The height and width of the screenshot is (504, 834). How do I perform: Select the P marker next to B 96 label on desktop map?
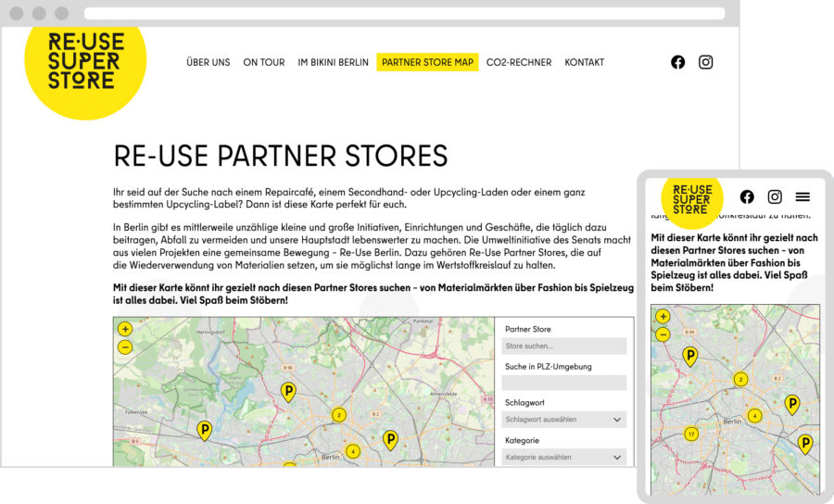coord(288,391)
